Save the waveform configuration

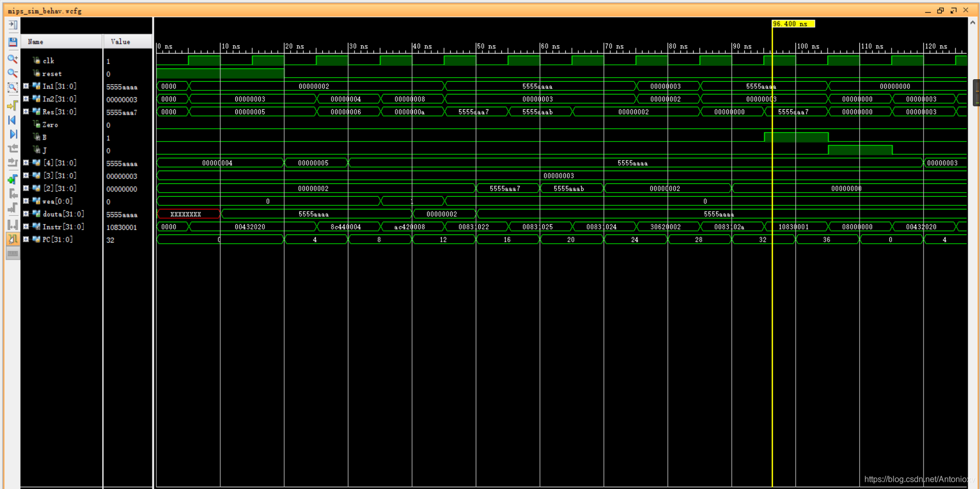click(13, 42)
